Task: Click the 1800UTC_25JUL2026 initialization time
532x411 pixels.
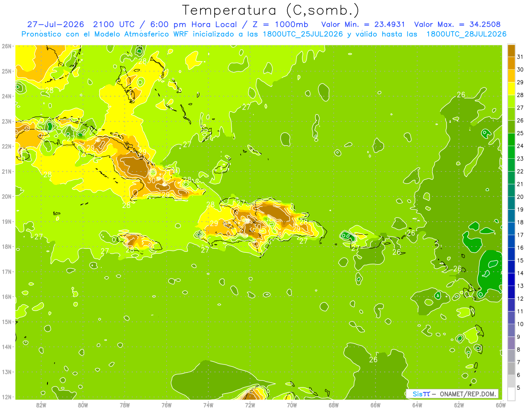Action: (x=303, y=34)
